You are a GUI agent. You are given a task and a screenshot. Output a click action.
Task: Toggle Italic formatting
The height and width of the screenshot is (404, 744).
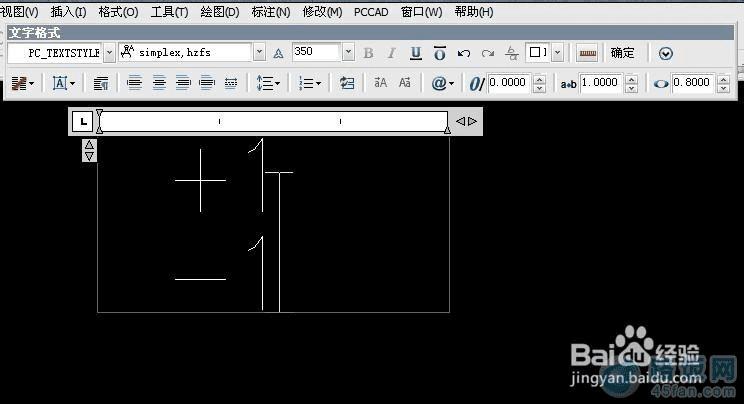coord(391,53)
